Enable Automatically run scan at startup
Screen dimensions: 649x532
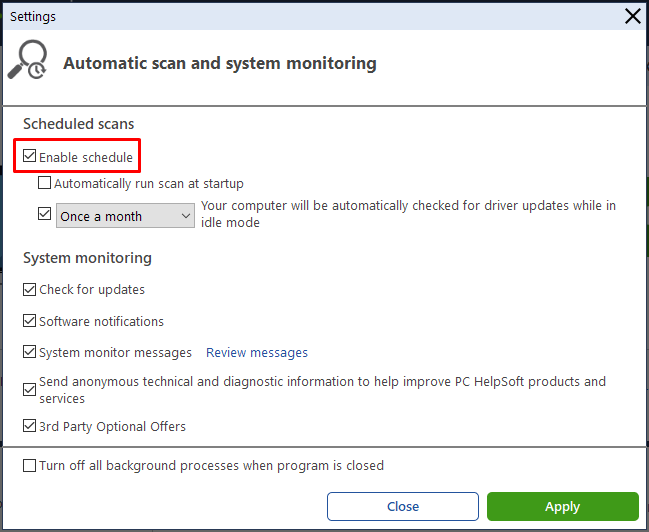(x=44, y=183)
